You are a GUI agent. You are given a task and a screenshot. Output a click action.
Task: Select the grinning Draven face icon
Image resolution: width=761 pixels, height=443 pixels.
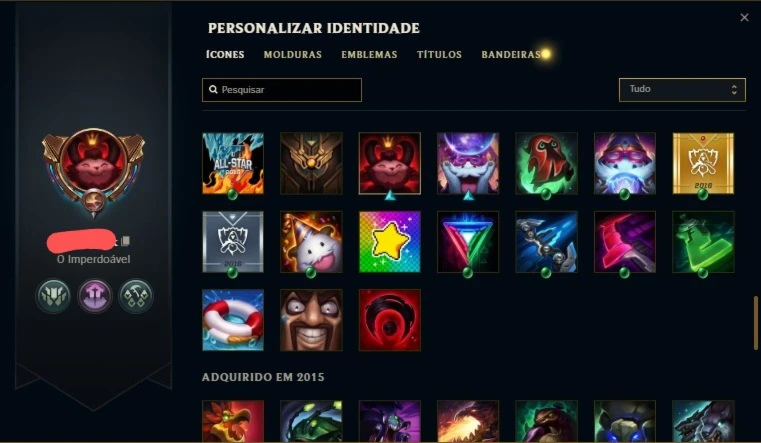point(311,320)
